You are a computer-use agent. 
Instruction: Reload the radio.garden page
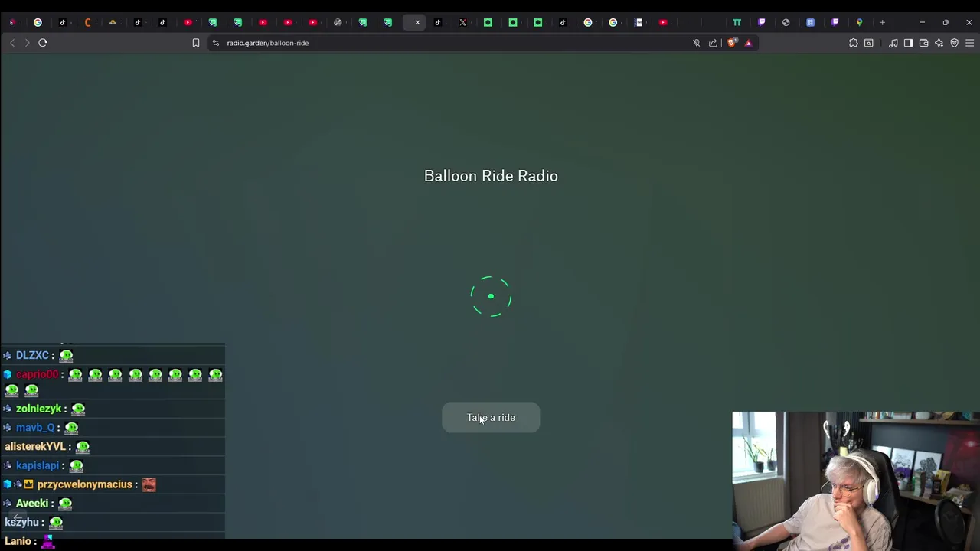click(43, 43)
